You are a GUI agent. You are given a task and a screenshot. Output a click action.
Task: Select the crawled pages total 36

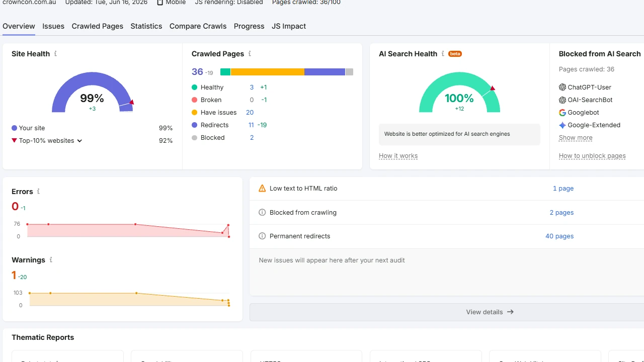coord(197,72)
